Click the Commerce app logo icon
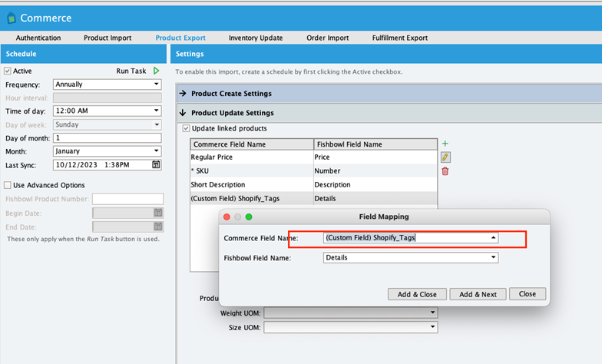 tap(12, 18)
